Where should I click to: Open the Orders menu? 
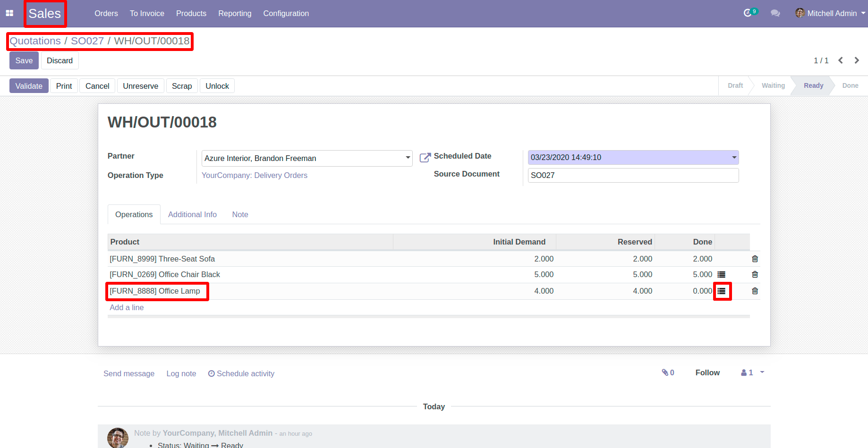[x=106, y=13]
